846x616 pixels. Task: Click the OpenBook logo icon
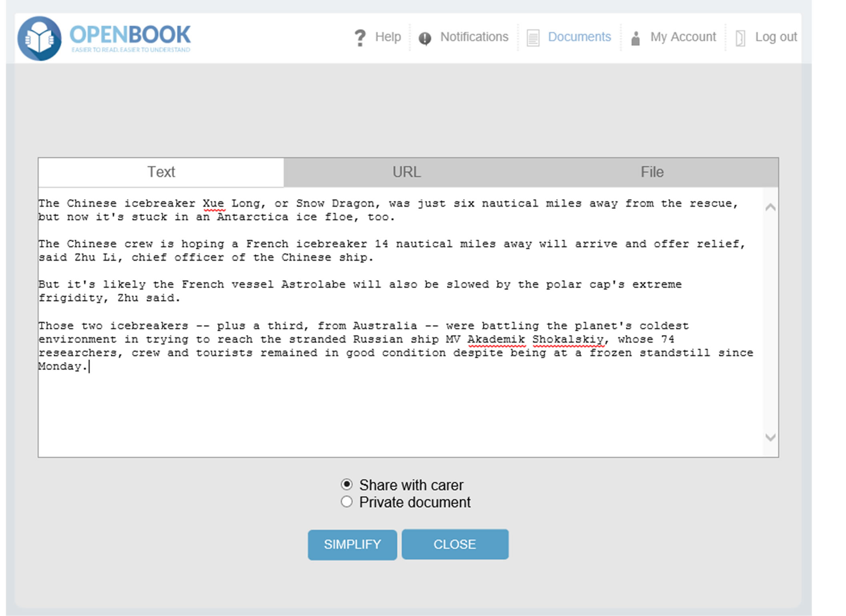tap(39, 38)
